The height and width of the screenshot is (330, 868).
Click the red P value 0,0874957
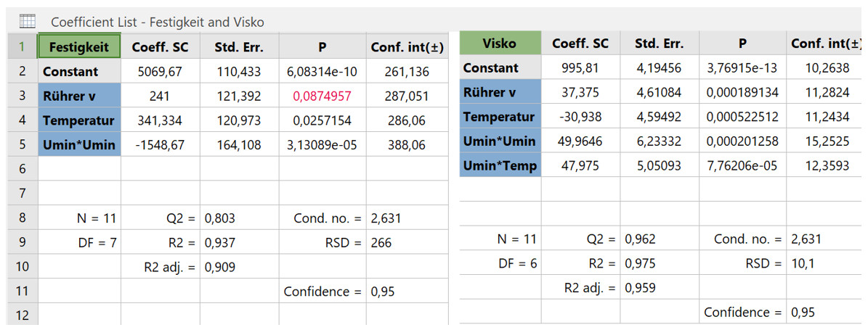coord(322,96)
